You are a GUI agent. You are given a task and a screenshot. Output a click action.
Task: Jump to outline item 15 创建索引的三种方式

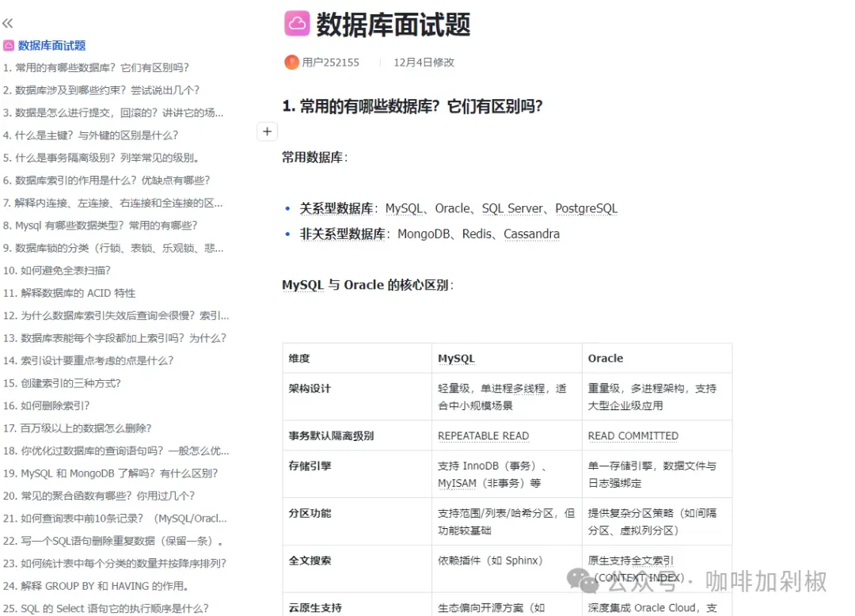click(63, 383)
